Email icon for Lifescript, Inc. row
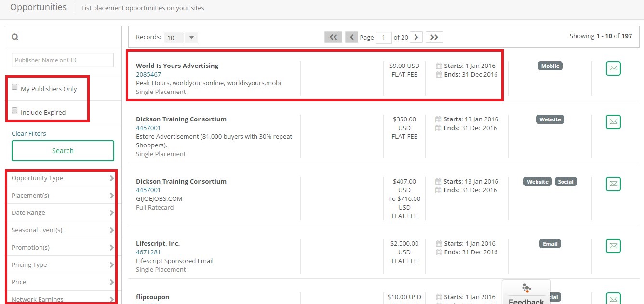Screen dimensions: 644x304 (x=613, y=246)
